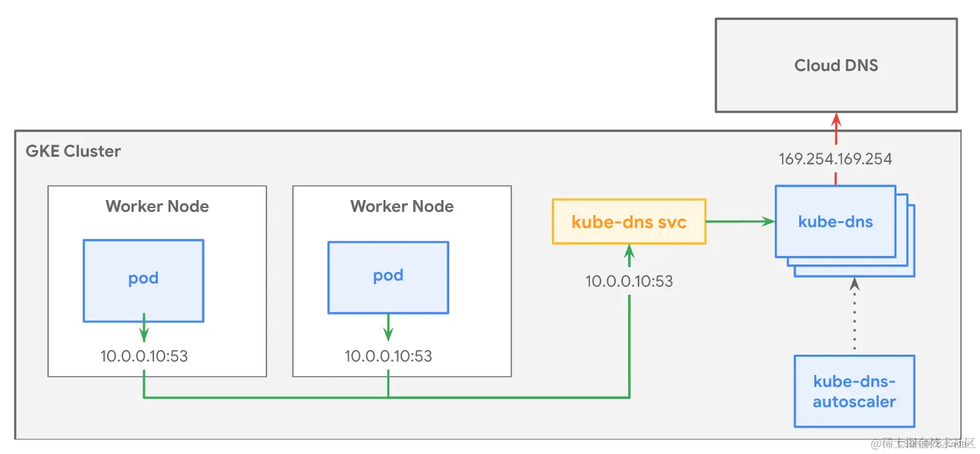The width and height of the screenshot is (980, 454).
Task: Select the front blue kube-dns box
Action: [x=835, y=222]
